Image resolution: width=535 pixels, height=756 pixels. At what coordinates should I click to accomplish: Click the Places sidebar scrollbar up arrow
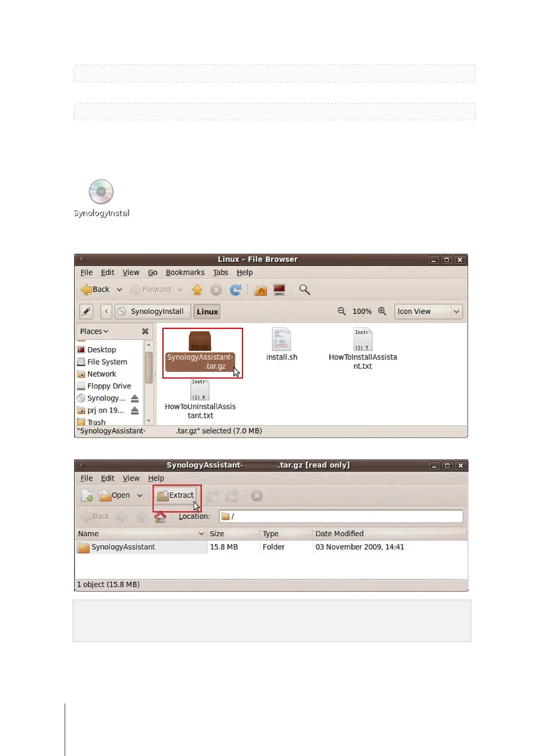click(149, 345)
